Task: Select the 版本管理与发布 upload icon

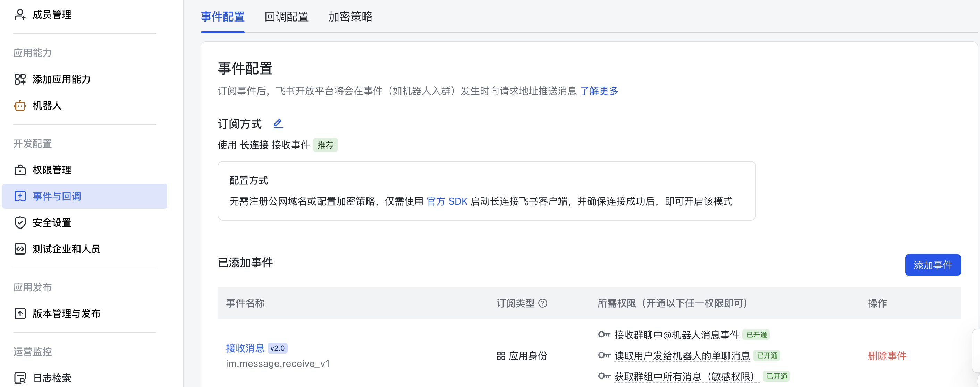Action: point(20,313)
